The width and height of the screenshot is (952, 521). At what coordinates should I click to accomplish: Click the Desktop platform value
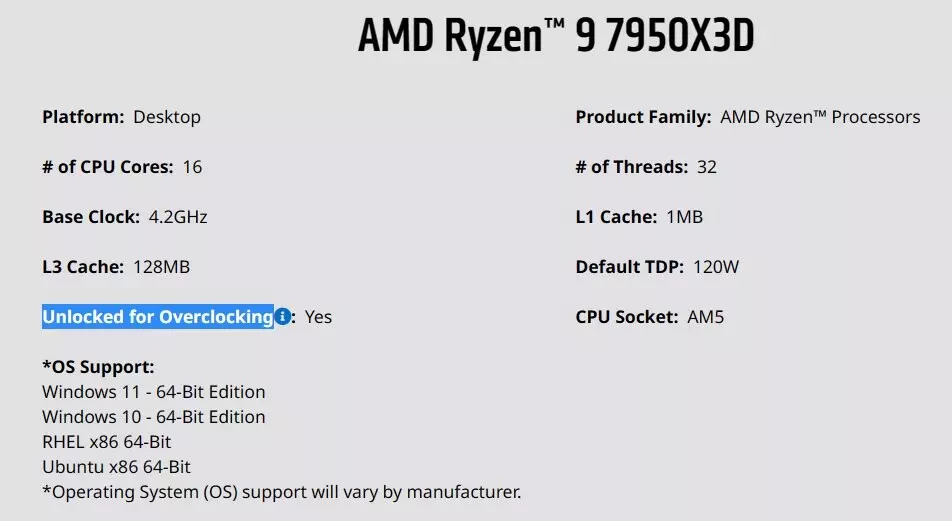[x=167, y=117]
